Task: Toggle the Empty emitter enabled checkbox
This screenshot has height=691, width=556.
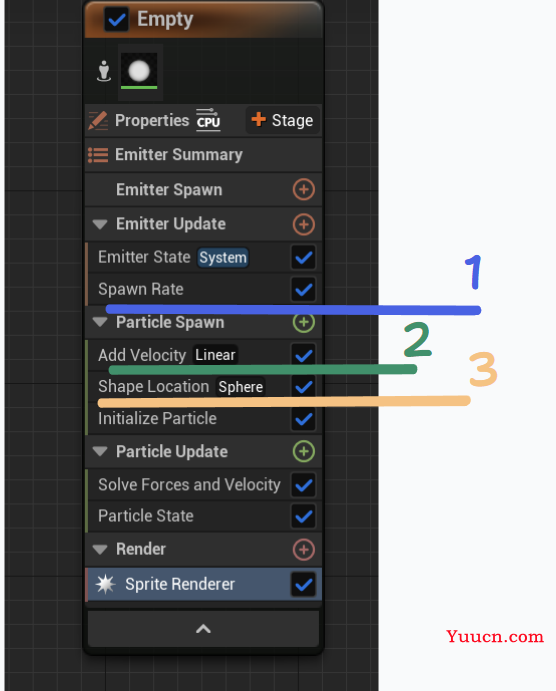Action: pyautogui.click(x=116, y=19)
